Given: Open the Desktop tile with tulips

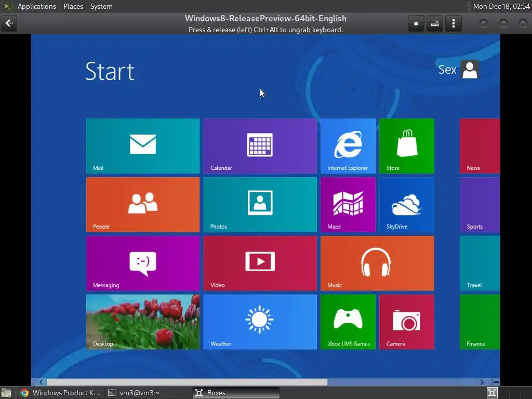Looking at the screenshot, I should click(143, 322).
